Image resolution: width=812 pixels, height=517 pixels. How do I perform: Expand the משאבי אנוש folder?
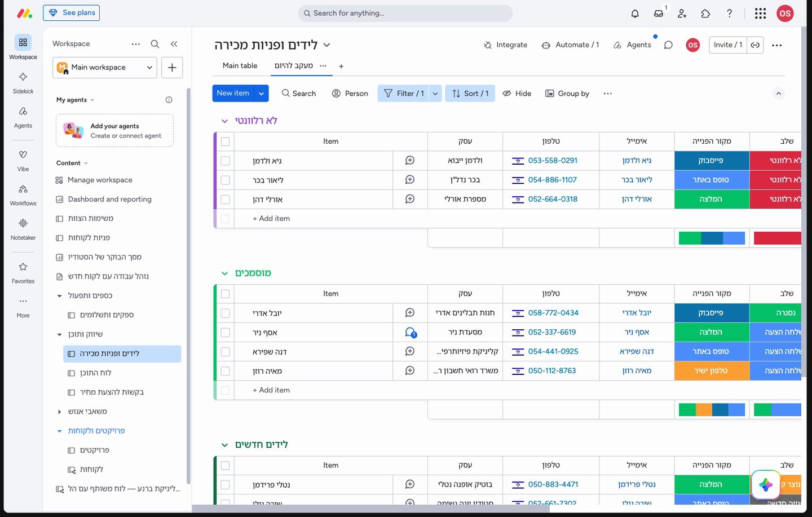click(x=59, y=412)
